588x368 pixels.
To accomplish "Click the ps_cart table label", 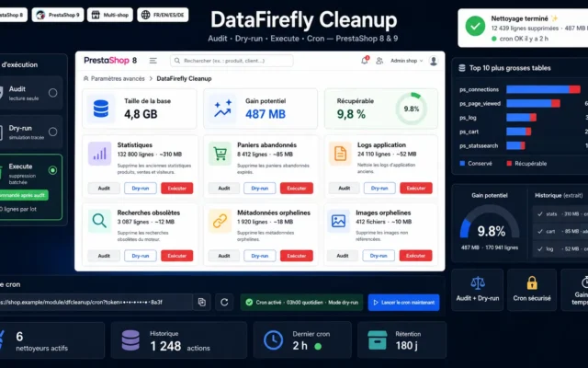I will coord(469,132).
